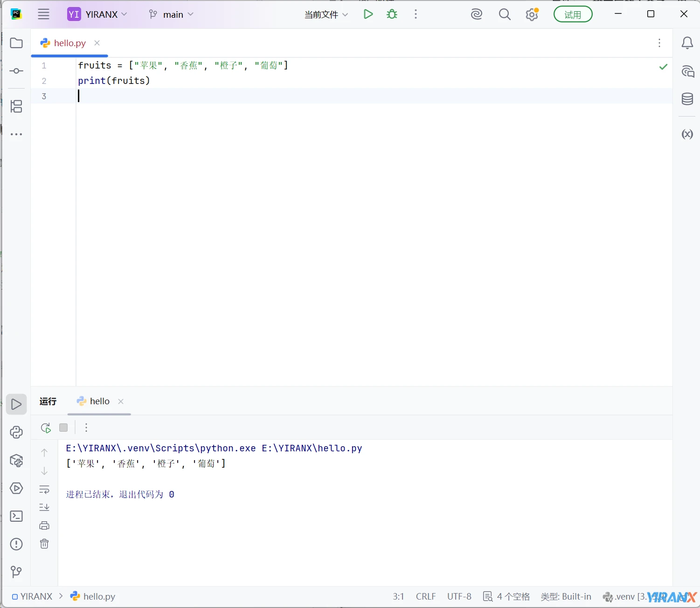Open the Git tool window
The height and width of the screenshot is (608, 700).
[x=16, y=572]
